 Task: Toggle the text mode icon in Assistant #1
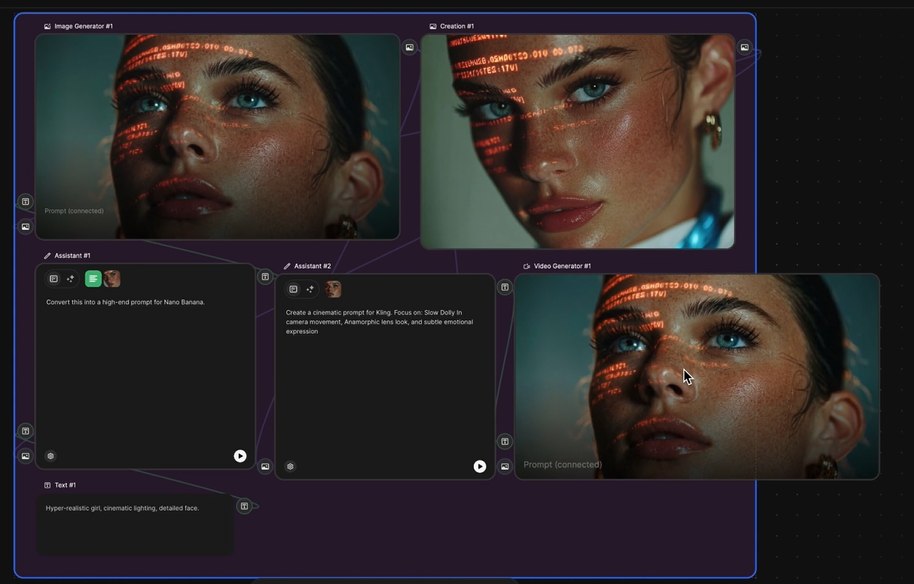click(x=54, y=279)
